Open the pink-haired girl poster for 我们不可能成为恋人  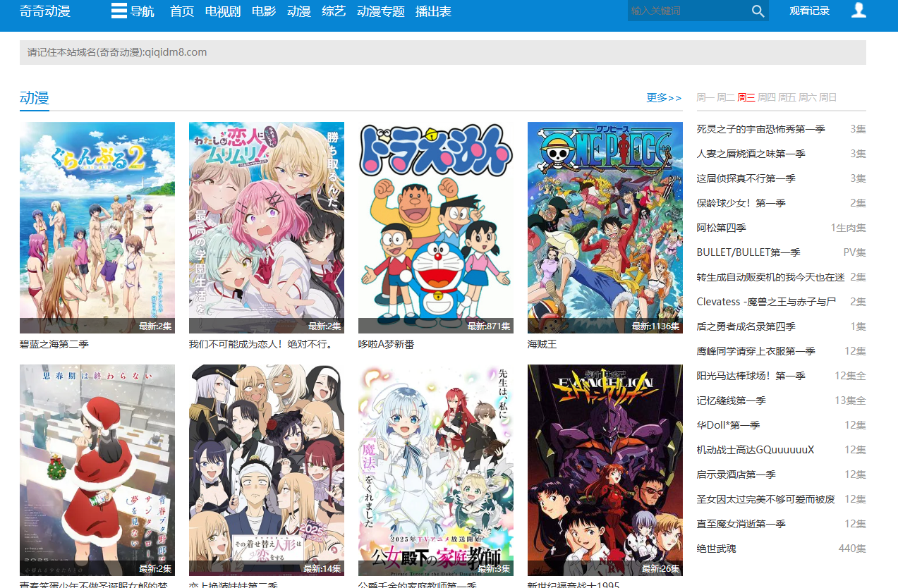[x=267, y=227]
